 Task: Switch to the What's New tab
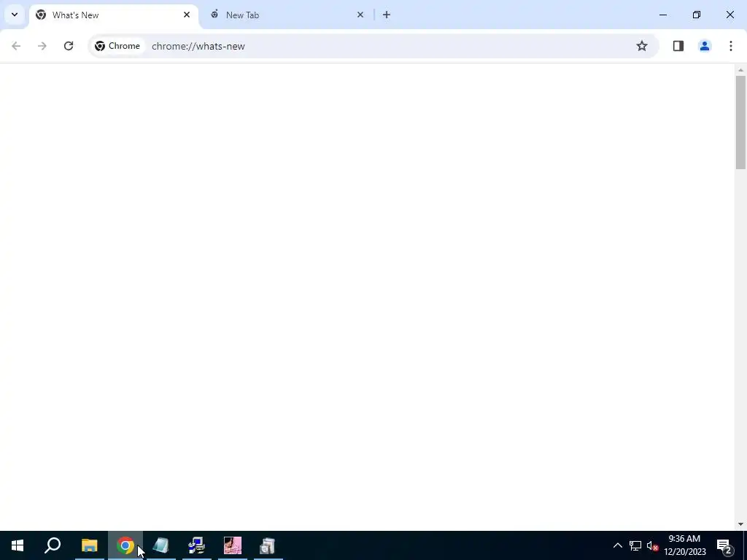[113, 15]
